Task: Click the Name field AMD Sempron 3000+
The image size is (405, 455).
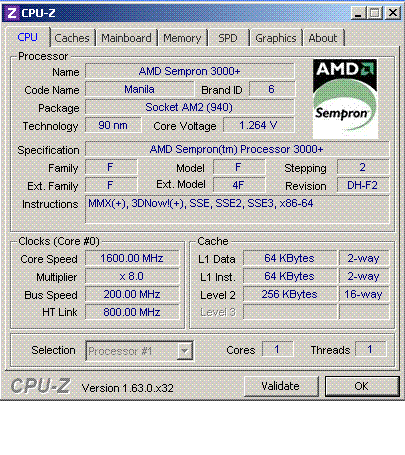Action: (x=190, y=71)
